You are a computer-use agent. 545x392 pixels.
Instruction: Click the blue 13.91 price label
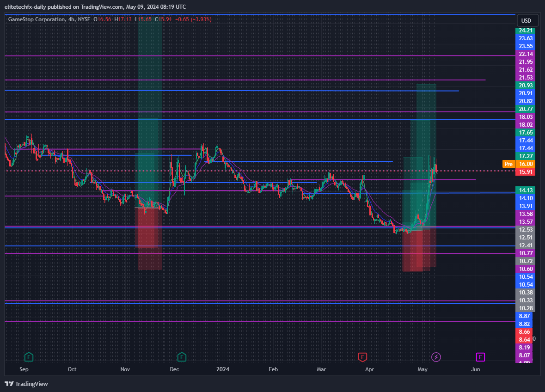tap(526, 206)
